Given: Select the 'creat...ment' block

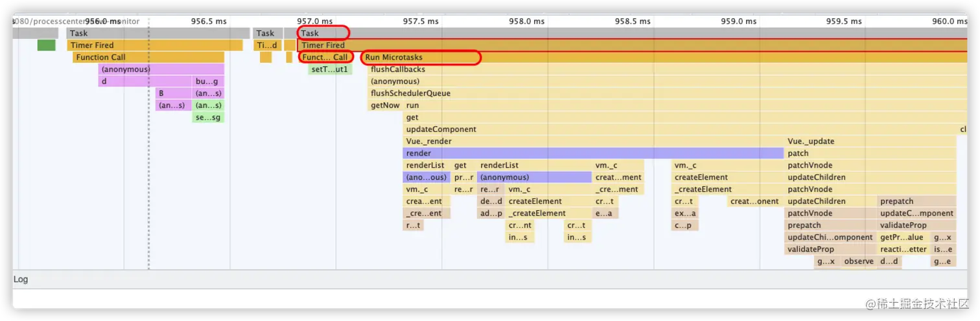Looking at the screenshot, I should (x=618, y=177).
